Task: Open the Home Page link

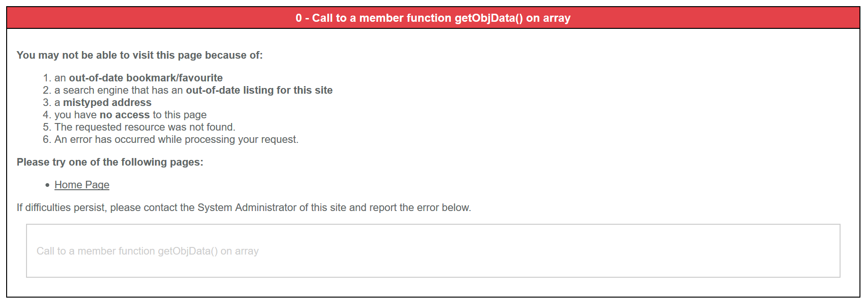Action: click(82, 185)
